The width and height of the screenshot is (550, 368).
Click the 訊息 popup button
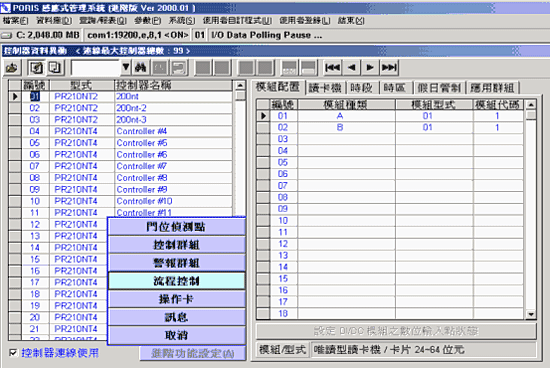coord(176,317)
